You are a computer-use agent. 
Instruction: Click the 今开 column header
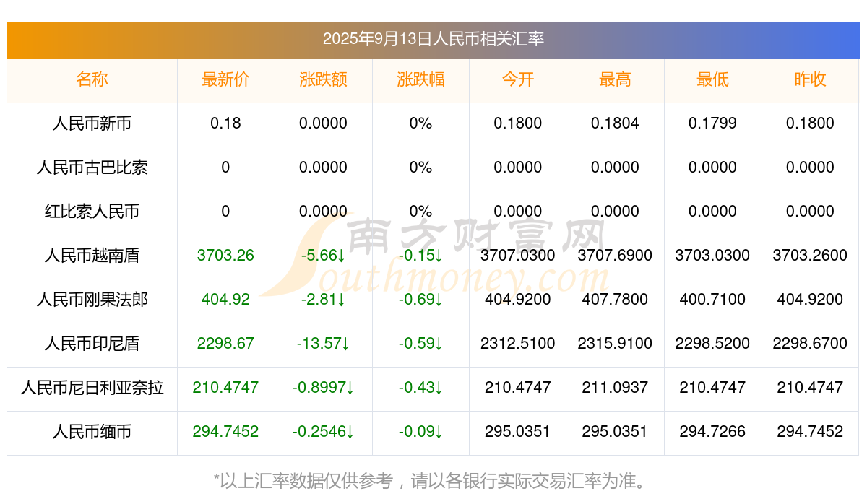518,80
